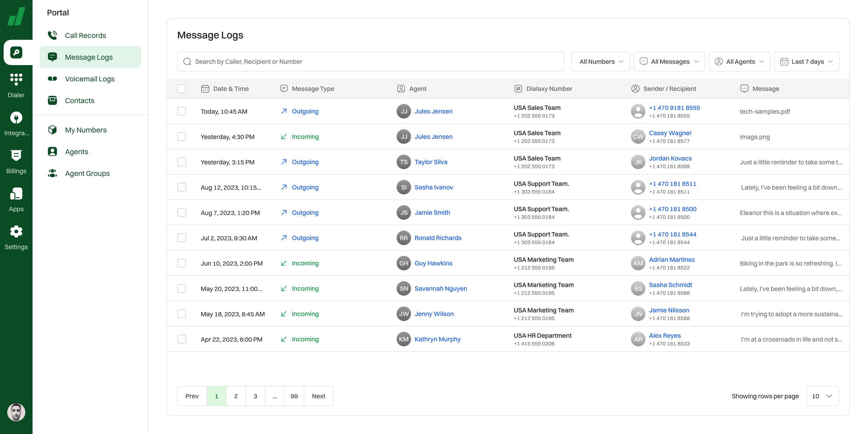Open the Last 7 days date filter
Viewport: 868px width, 434px height.
pyautogui.click(x=807, y=62)
